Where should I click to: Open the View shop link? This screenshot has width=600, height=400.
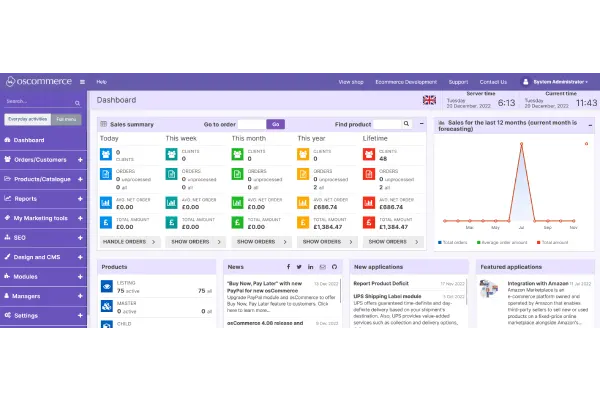350,82
